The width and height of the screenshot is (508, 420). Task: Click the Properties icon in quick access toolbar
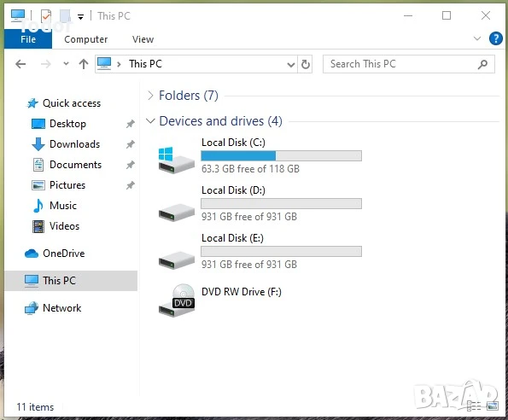tap(46, 15)
